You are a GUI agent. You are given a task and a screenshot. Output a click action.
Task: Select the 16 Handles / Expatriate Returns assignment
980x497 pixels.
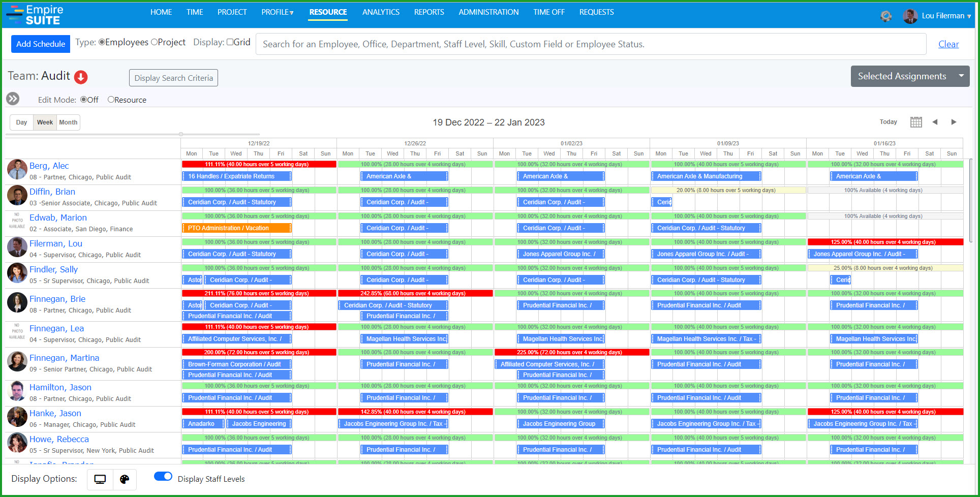coord(237,176)
